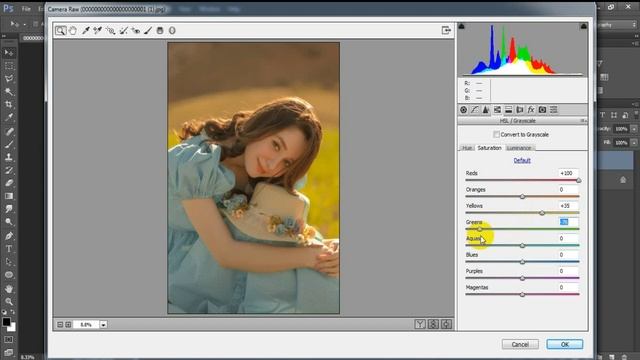The height and width of the screenshot is (360, 640).
Task: Select the Photoshop Gradient tool
Action: coord(9,196)
